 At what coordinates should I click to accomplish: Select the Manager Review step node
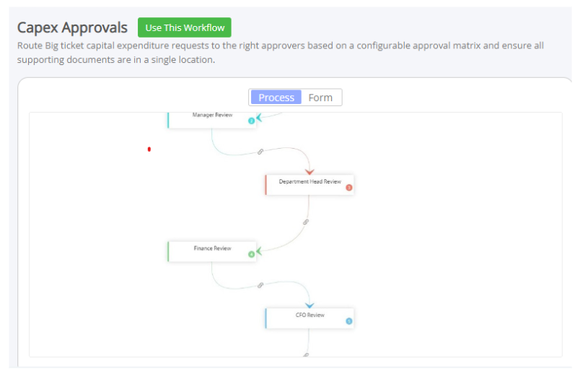(x=212, y=120)
